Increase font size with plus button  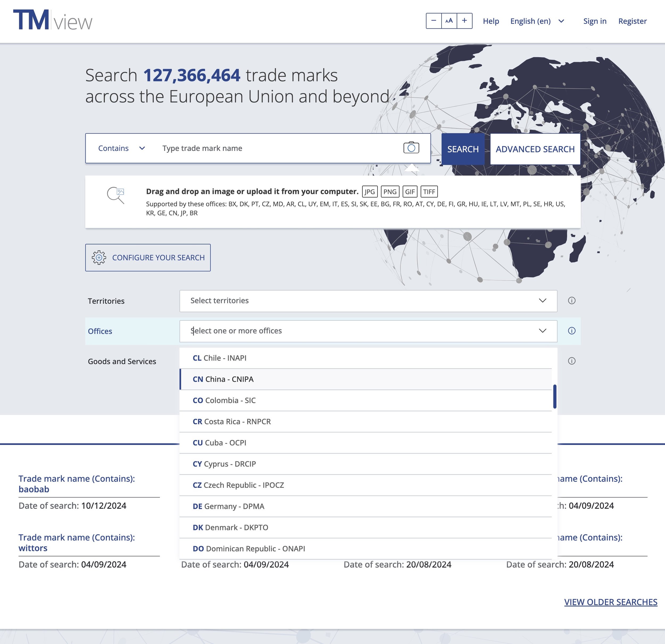click(464, 21)
